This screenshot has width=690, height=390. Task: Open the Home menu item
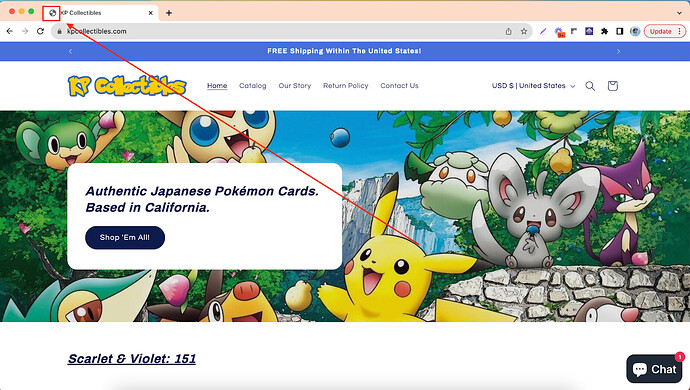[217, 86]
